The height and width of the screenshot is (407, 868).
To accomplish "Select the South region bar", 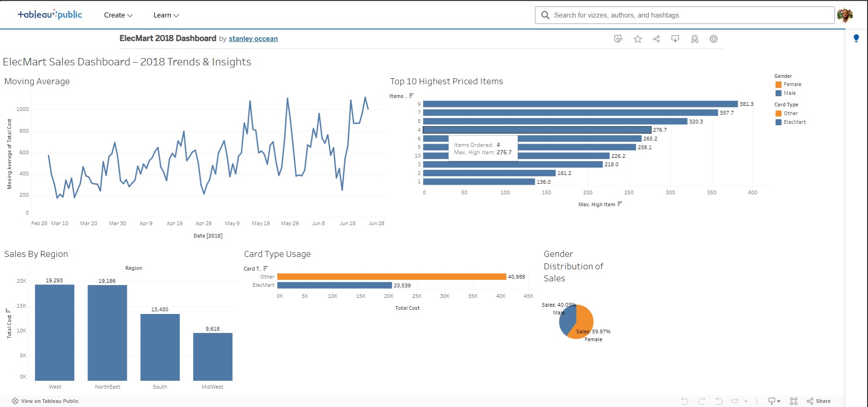I will 160,347.
